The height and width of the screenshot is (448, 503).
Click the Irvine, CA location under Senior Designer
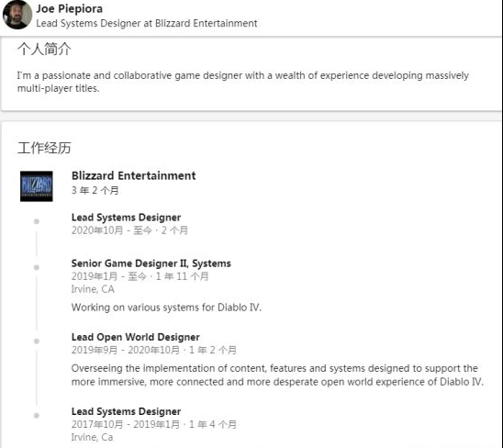click(93, 289)
